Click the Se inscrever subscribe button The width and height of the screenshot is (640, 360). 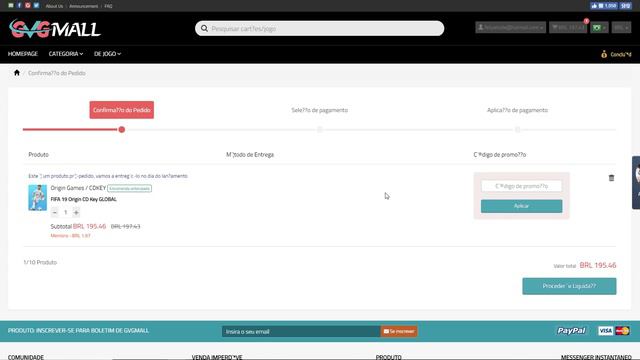click(x=399, y=331)
